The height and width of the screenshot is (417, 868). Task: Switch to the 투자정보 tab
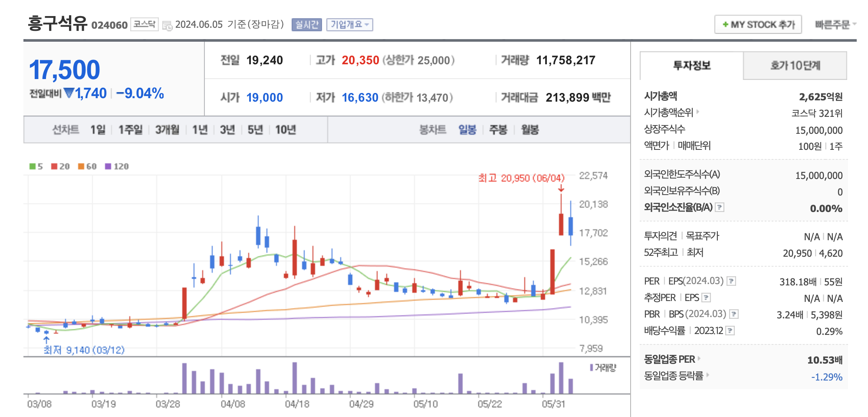(x=692, y=66)
